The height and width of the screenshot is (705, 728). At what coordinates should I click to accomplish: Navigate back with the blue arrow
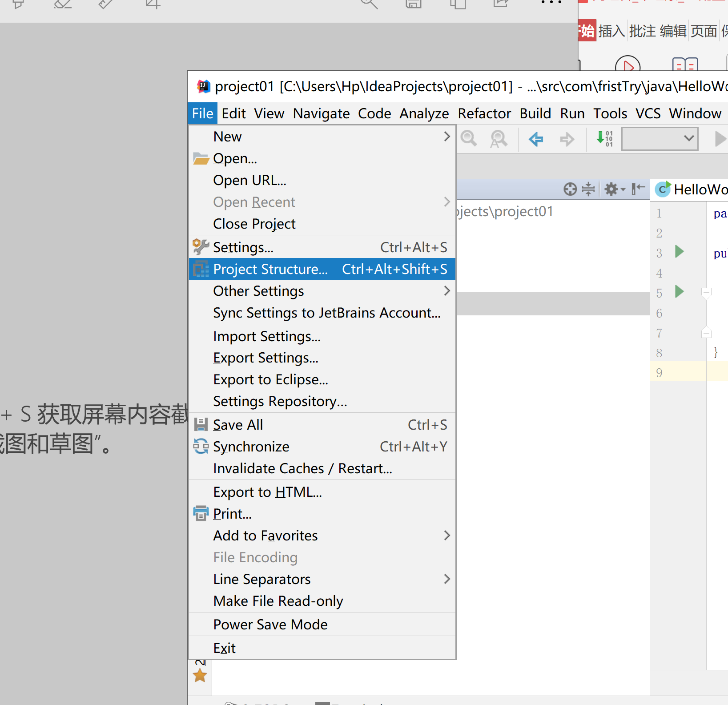pyautogui.click(x=536, y=139)
